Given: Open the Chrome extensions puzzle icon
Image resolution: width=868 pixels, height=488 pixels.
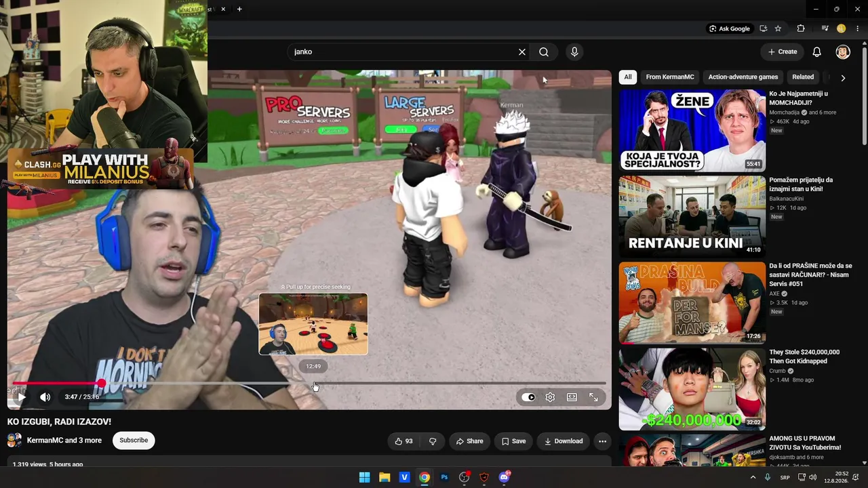Looking at the screenshot, I should [801, 28].
